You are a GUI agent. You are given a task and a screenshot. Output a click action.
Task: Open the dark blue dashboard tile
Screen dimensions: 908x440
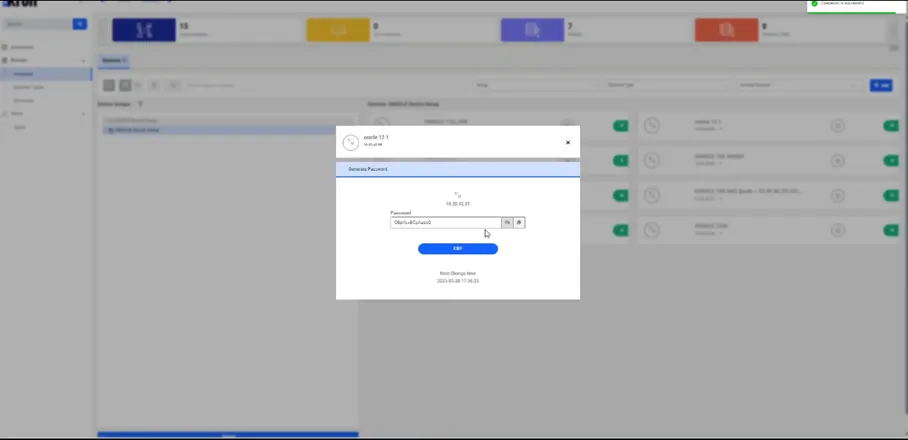pyautogui.click(x=144, y=30)
